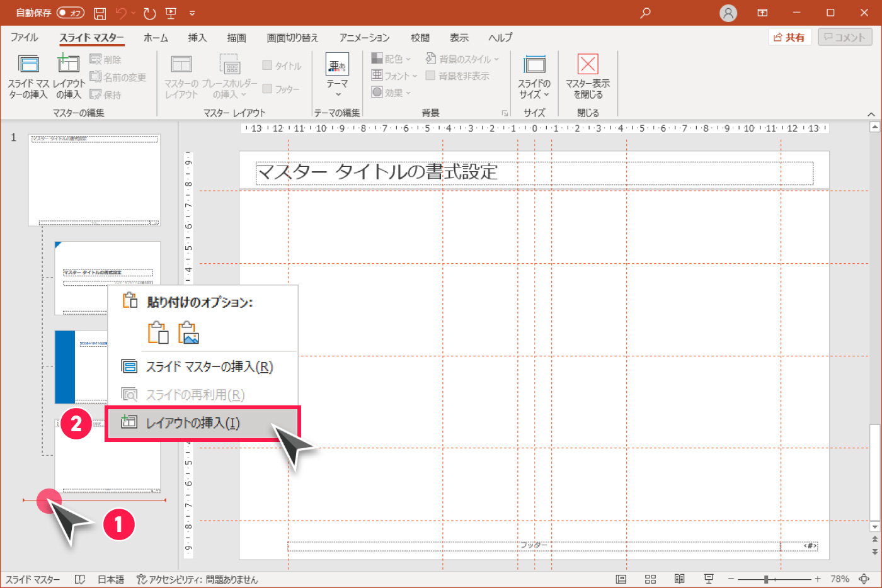Toggle the フッター footers checkbox
Image resolution: width=882 pixels, height=588 pixels.
tap(267, 89)
